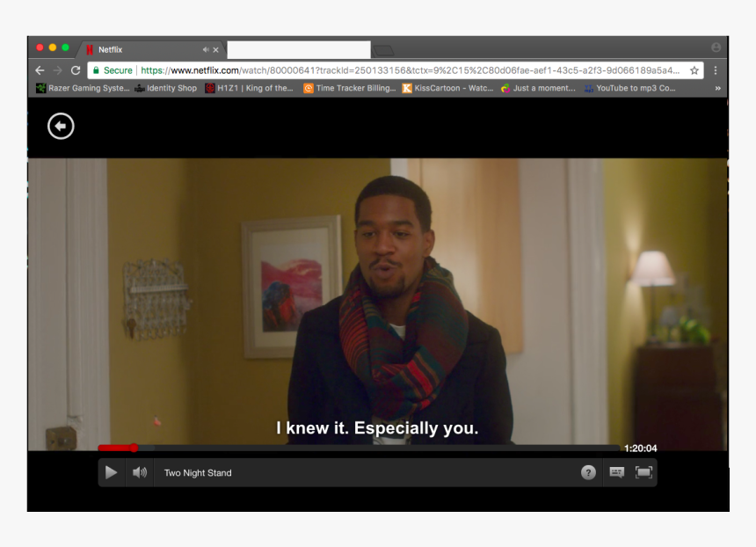Close the Netflix tab
This screenshot has width=756, height=547.
pyautogui.click(x=216, y=49)
